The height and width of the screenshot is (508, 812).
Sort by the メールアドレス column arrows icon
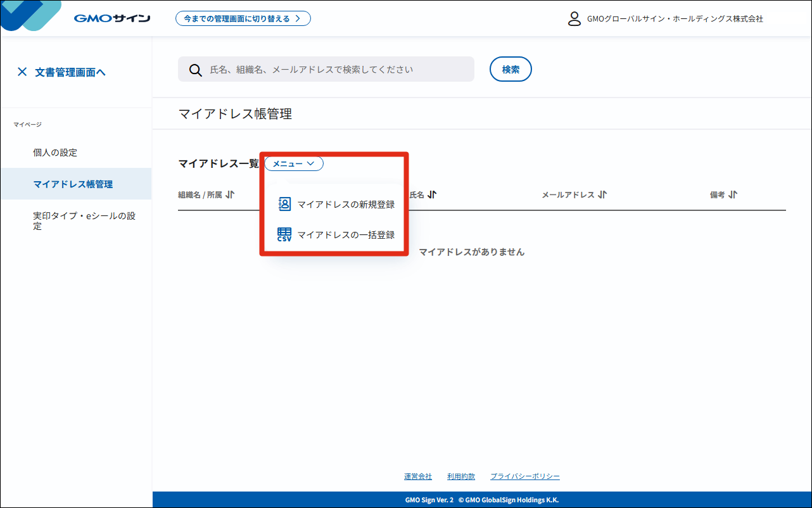pyautogui.click(x=602, y=195)
